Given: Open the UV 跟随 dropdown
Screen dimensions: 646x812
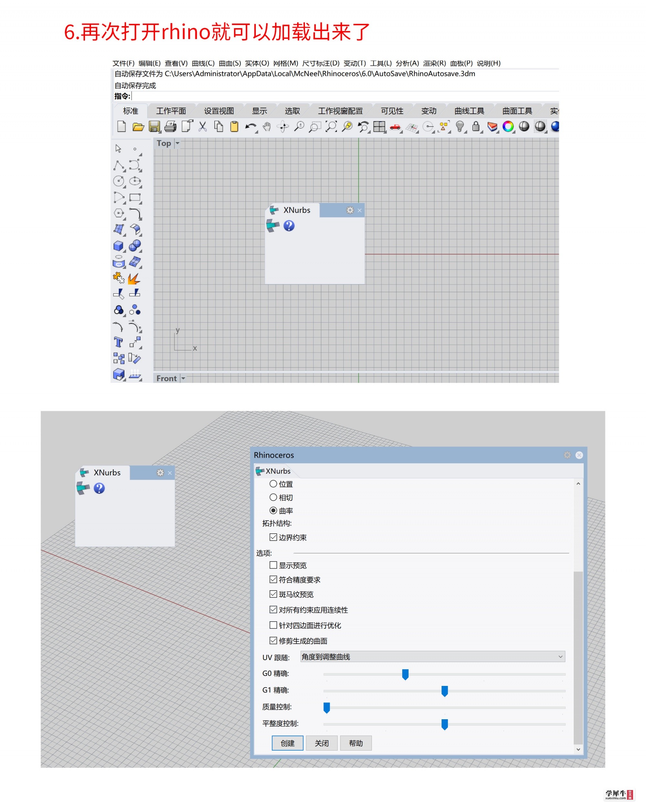Looking at the screenshot, I should (433, 657).
